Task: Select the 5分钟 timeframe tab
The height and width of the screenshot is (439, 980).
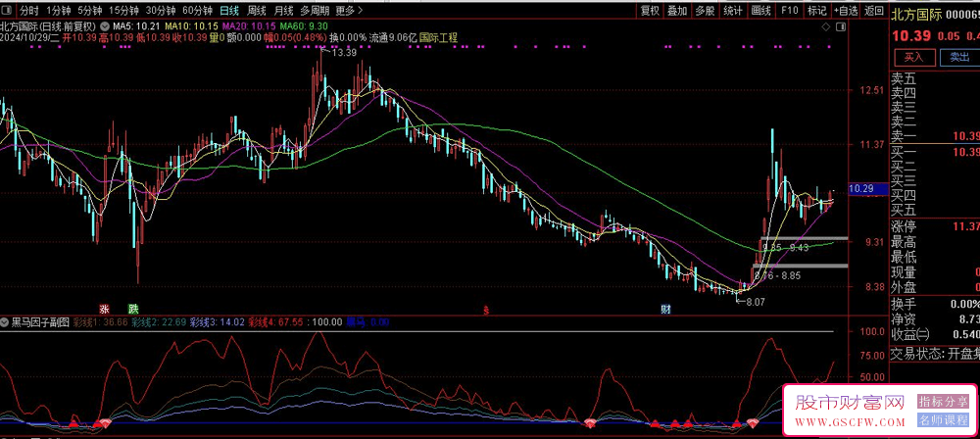Action: pyautogui.click(x=90, y=11)
